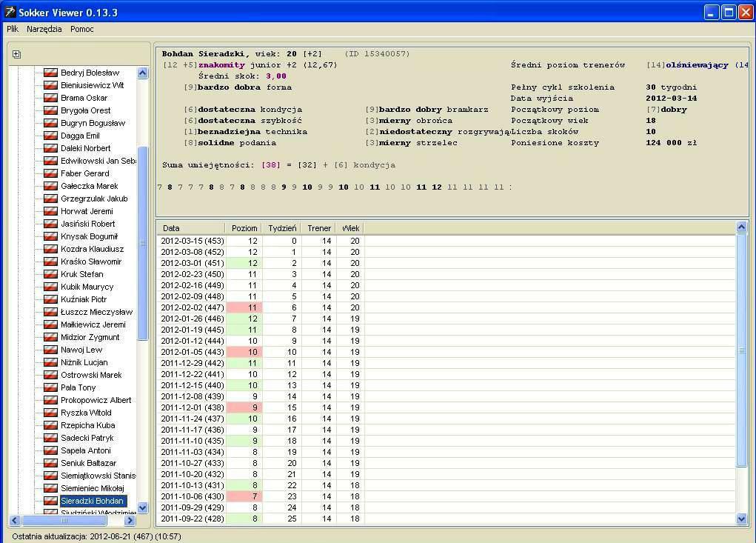
Task: Select player Daleki Norbert
Action: click(85, 148)
